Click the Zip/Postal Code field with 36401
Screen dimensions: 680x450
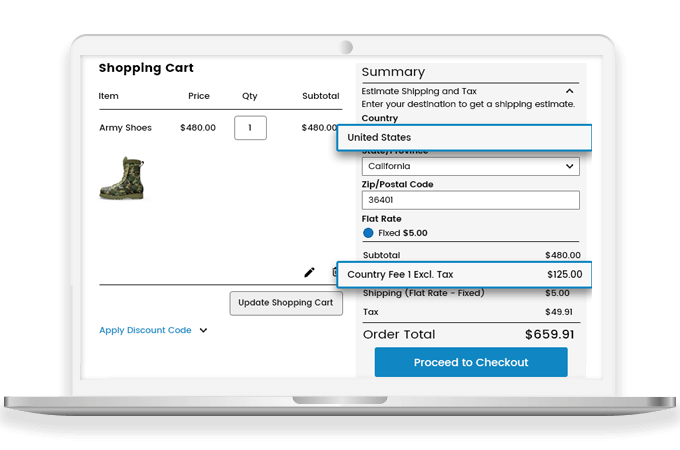470,199
